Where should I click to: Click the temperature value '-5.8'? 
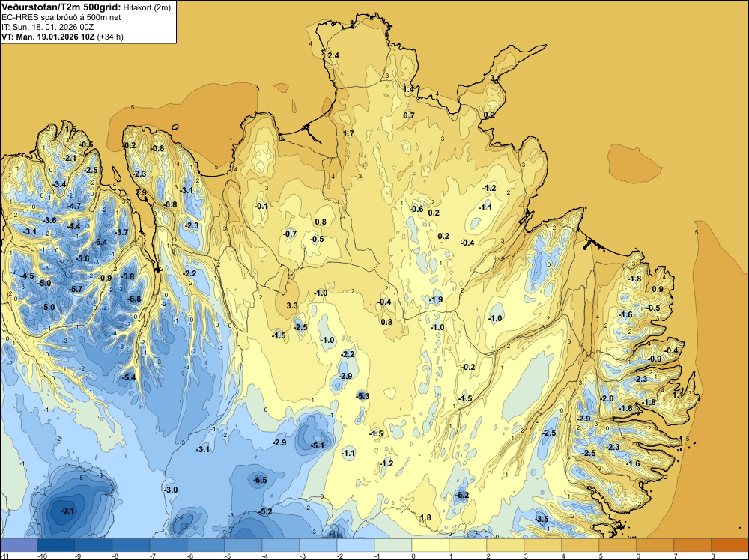pos(128,276)
